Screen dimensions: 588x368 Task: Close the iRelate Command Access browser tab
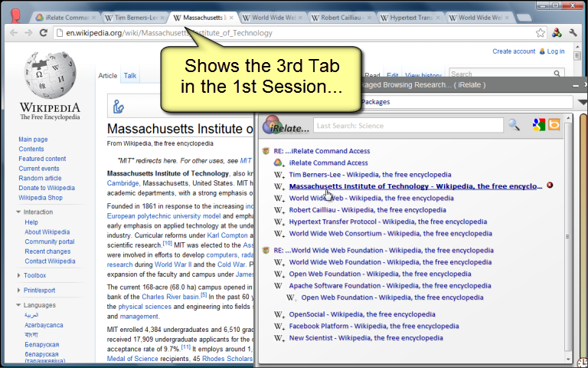click(93, 18)
